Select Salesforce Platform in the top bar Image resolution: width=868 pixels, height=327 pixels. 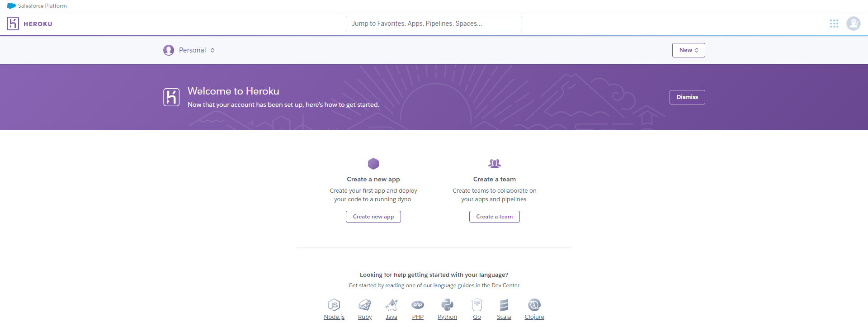coord(41,6)
